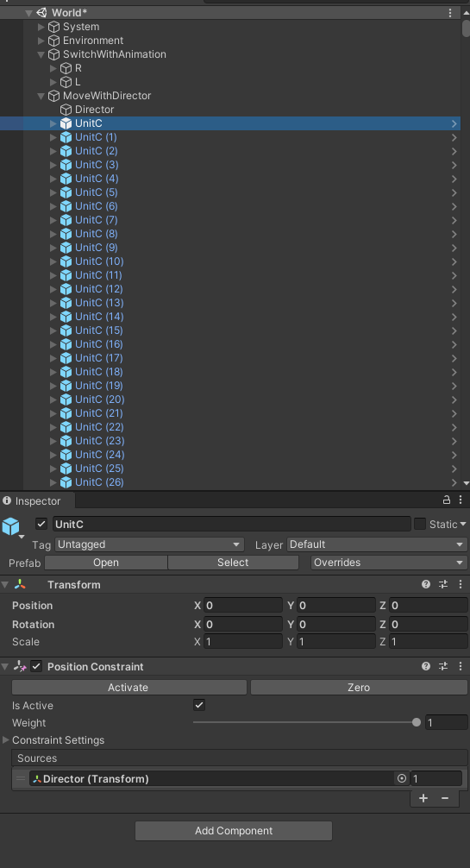Collapse the World scene tree
Screen dimensions: 470x868
[29, 13]
